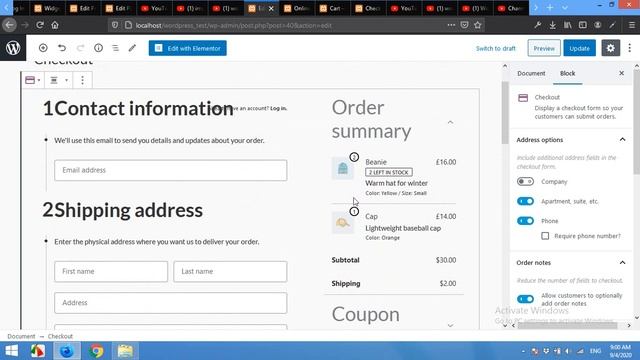This screenshot has width=640, height=360.
Task: Open the list all tabs dropdown
Action: (564, 8)
